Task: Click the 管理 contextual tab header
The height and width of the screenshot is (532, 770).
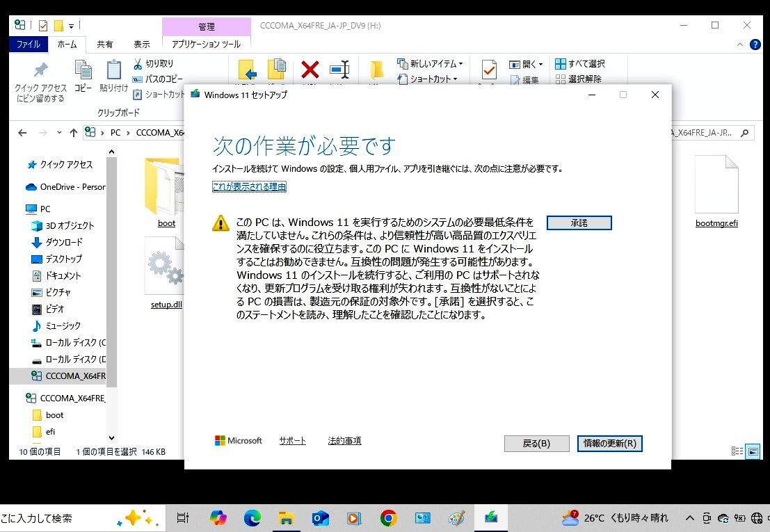Action: tap(207, 26)
